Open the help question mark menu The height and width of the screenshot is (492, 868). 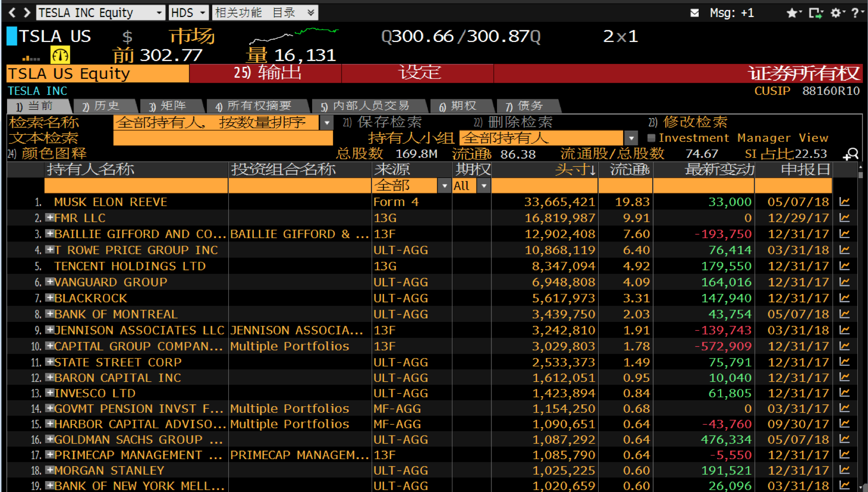click(857, 13)
